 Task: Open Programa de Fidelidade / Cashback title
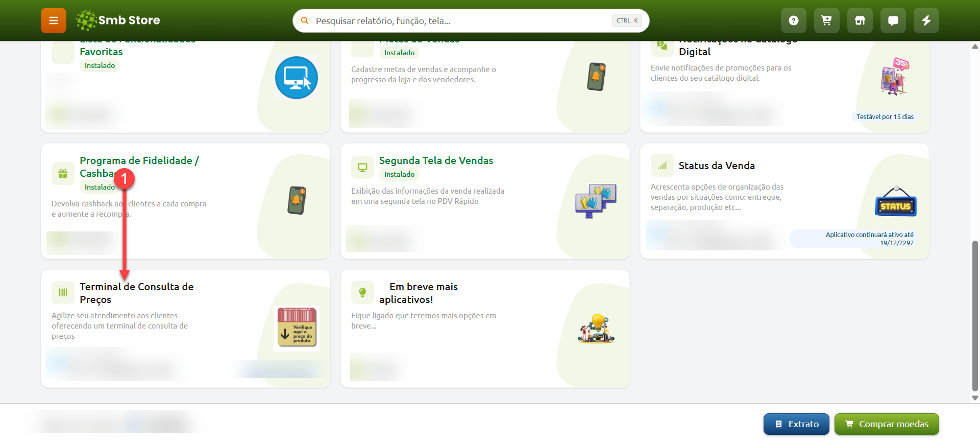coord(139,167)
